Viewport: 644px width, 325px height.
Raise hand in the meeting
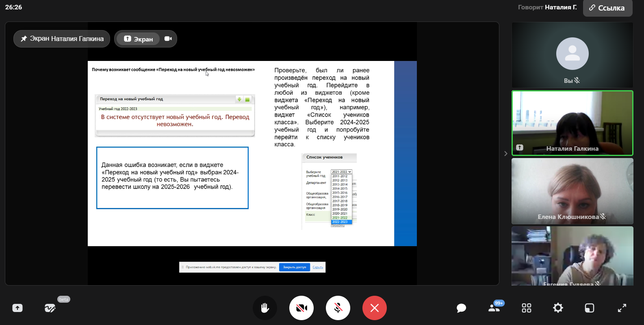tap(265, 308)
